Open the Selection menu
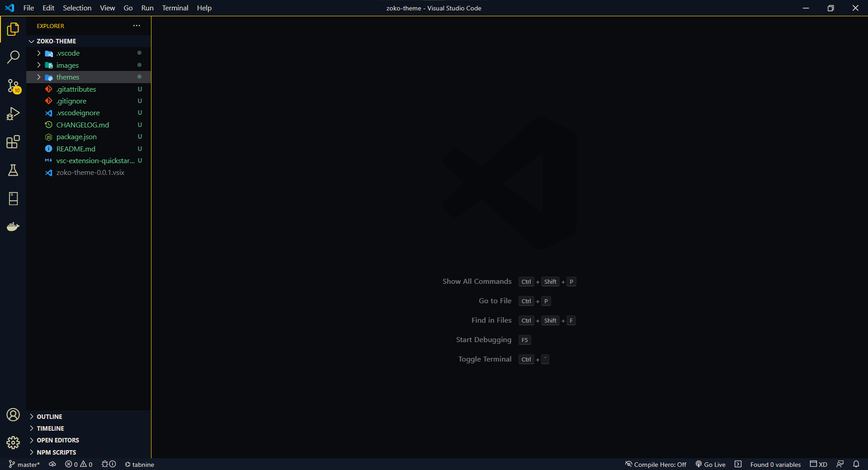 pos(77,8)
